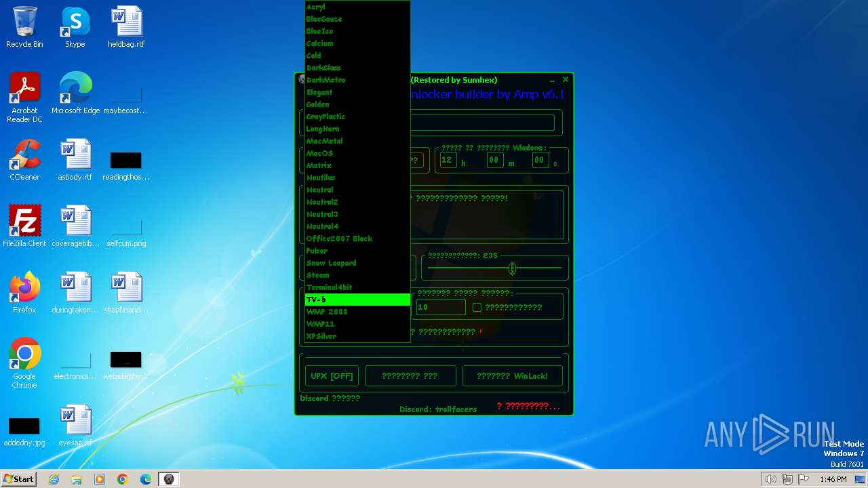Pick the Neutral4 theme
This screenshot has width=868, height=488.
[357, 226]
